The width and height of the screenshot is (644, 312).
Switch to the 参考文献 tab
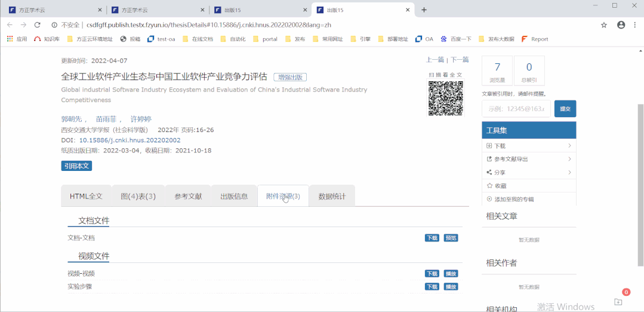(188, 196)
